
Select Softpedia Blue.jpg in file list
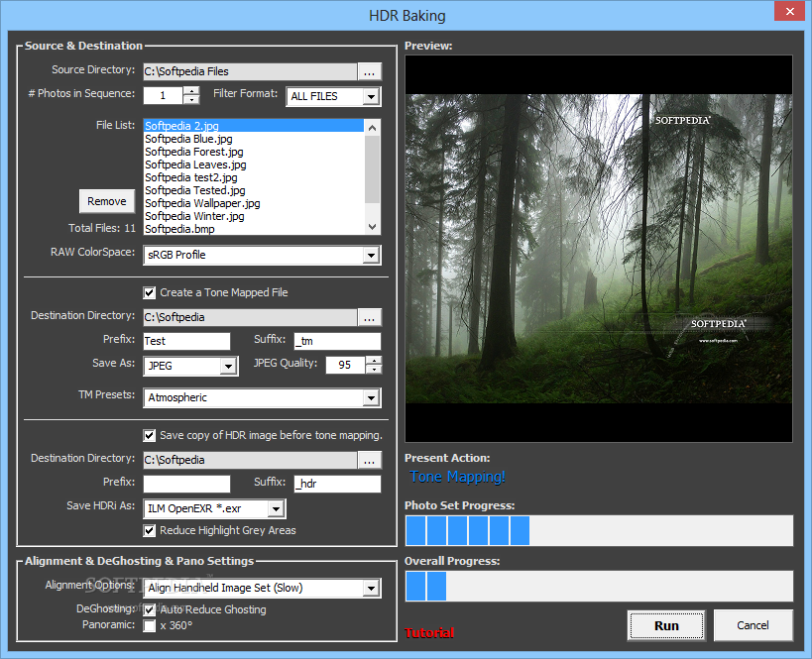tap(254, 139)
